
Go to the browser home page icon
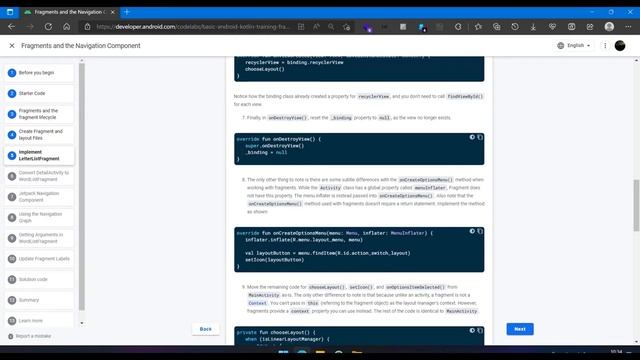coord(67,27)
